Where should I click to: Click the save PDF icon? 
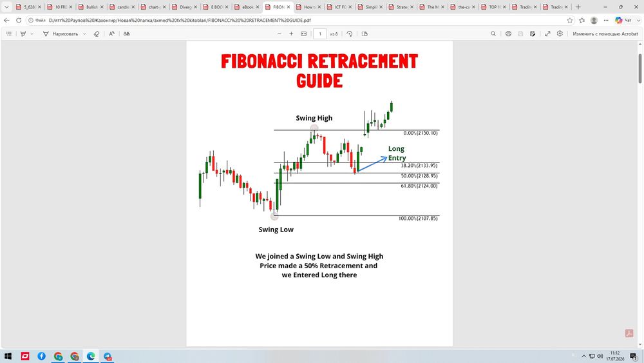click(520, 34)
